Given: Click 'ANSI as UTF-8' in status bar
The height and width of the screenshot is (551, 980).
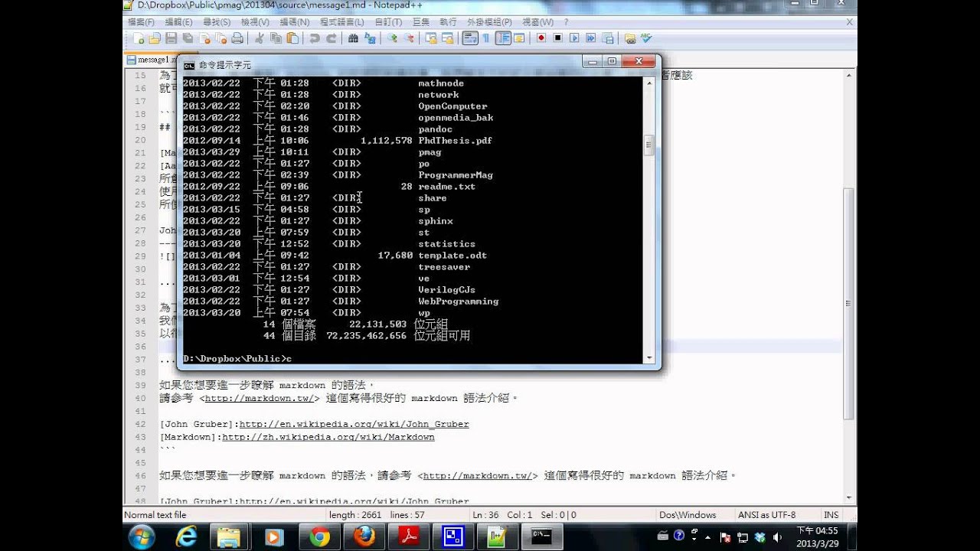Looking at the screenshot, I should tap(766, 515).
